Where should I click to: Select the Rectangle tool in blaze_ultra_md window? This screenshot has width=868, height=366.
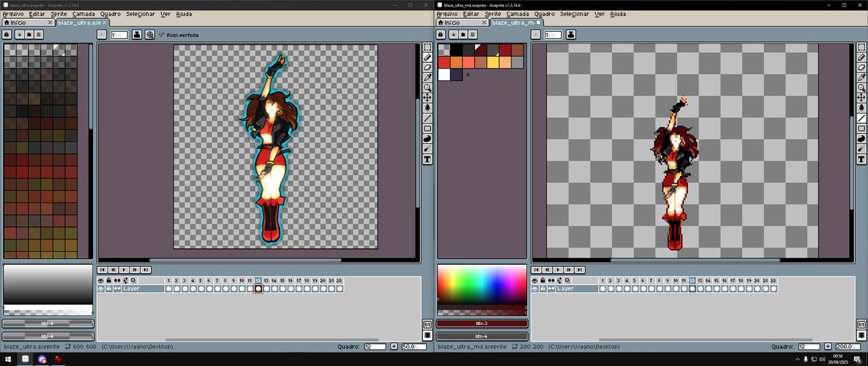pyautogui.click(x=861, y=128)
